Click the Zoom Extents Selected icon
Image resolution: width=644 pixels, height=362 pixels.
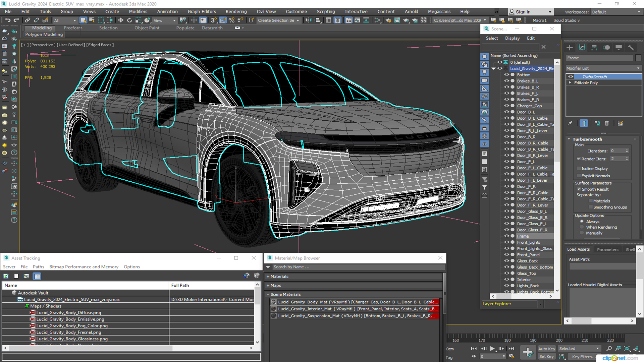point(627,349)
